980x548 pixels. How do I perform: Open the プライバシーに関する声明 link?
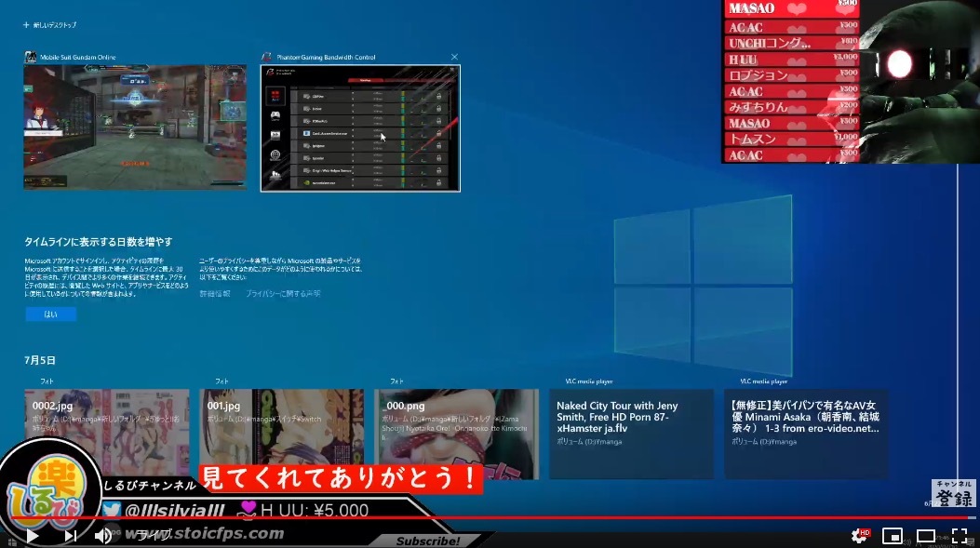point(283,294)
